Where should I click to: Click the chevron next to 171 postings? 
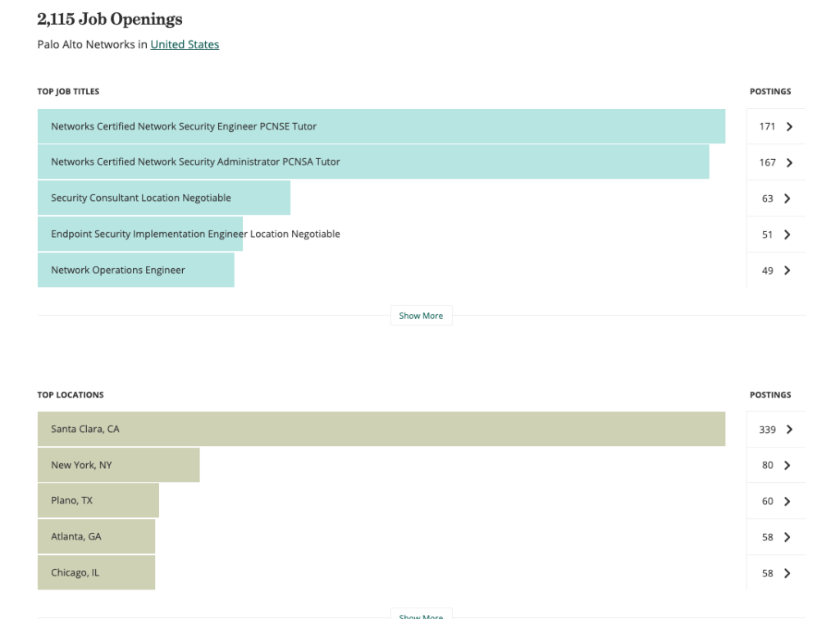click(789, 127)
